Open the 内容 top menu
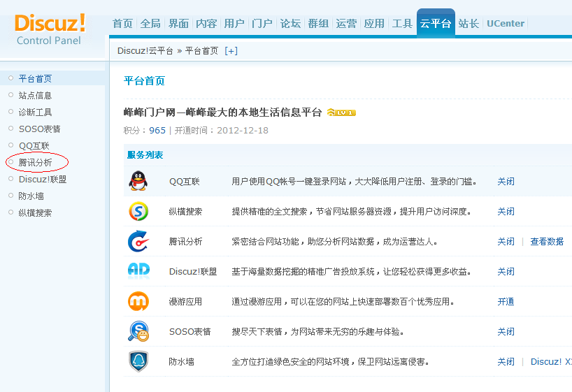Screen dimensions: 572x392 (x=206, y=24)
